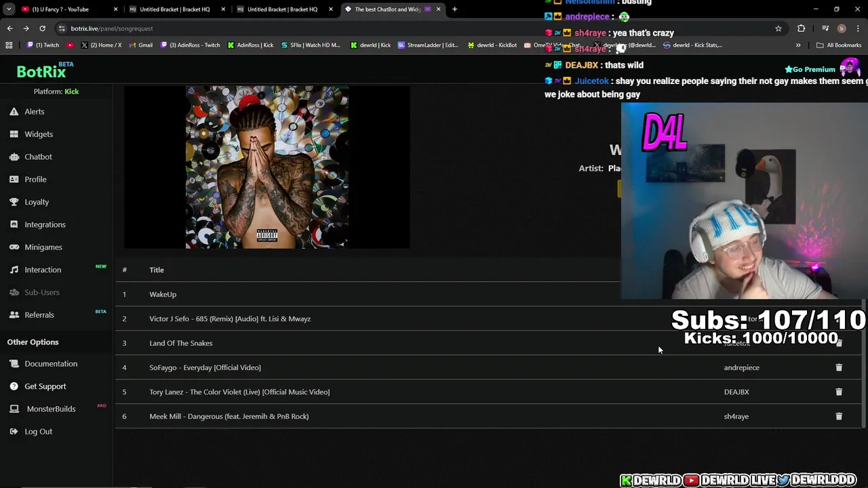
Task: Open the StreamLadder bookmark
Action: (428, 45)
